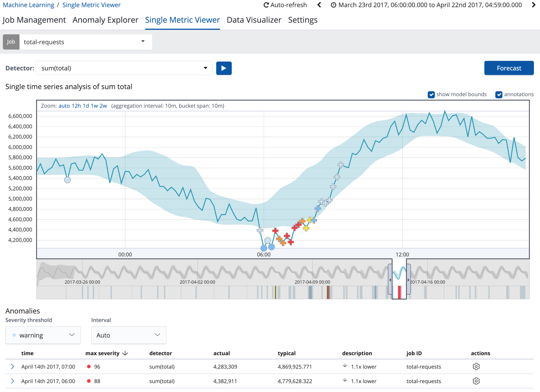Screen dimensions: 540x392
Task: Switch to Anomaly Explorer tab
Action: pos(105,20)
